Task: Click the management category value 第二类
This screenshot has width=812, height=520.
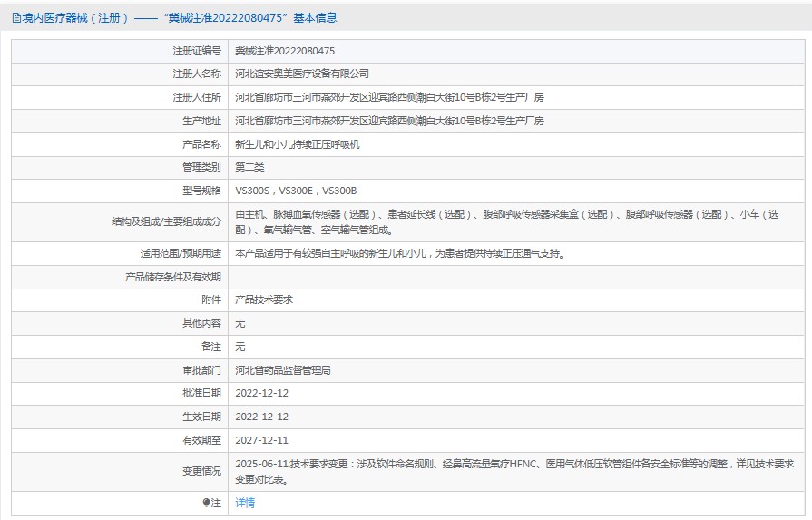Action: point(249,167)
